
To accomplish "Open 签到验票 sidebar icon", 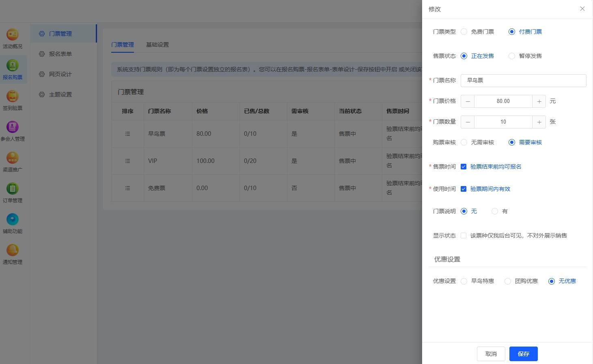I will [13, 96].
